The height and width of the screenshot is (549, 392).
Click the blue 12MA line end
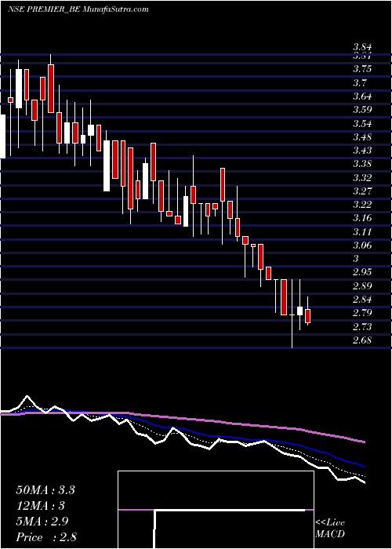coord(364,466)
